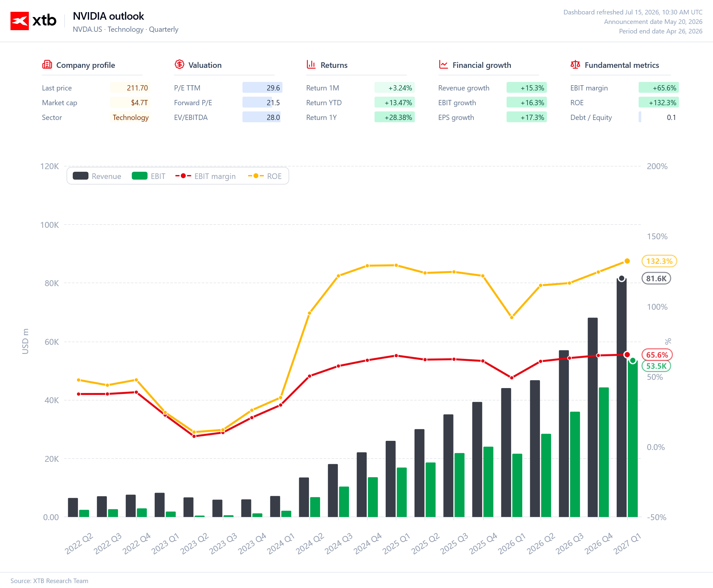
Task: Toggle Revenue series in chart legend
Action: point(97,176)
